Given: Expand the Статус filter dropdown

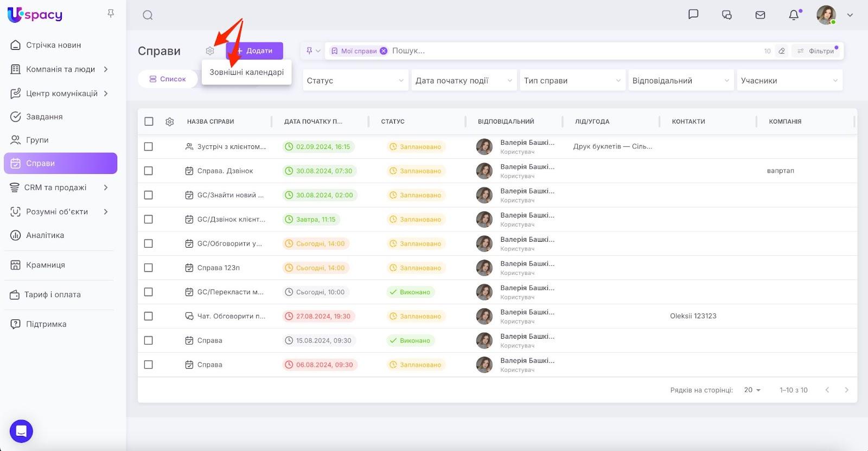Looking at the screenshot, I should click(355, 81).
